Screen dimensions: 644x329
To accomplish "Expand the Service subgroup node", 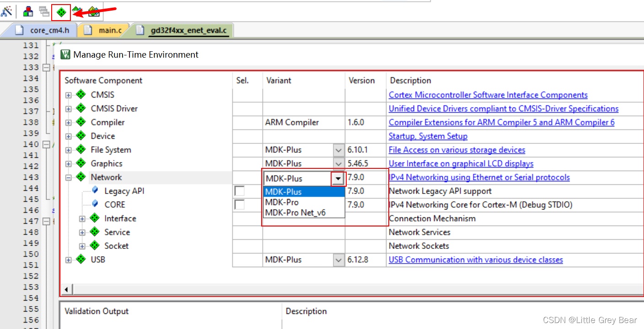I will pos(82,232).
